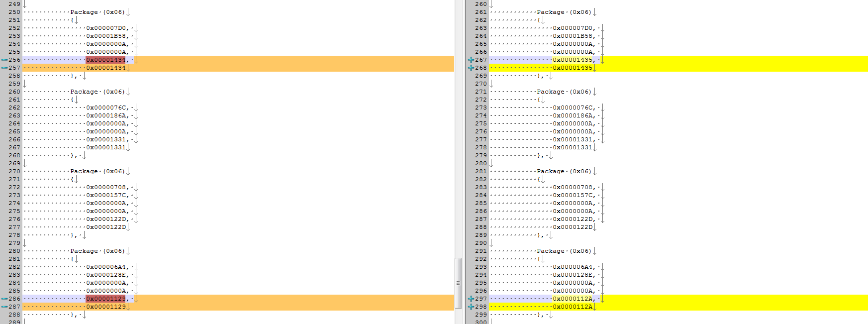
Task: Click 0x0000157C on left line 273
Action: pyautogui.click(x=106, y=195)
